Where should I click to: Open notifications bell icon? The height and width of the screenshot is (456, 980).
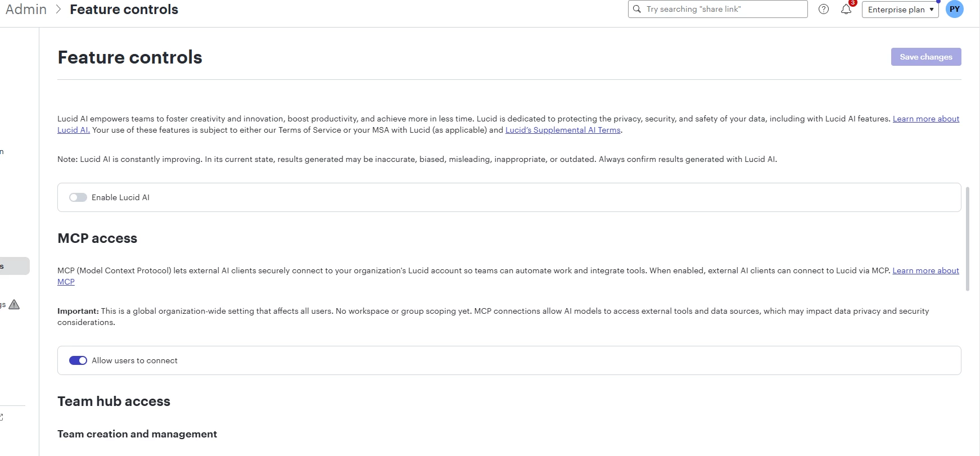846,9
